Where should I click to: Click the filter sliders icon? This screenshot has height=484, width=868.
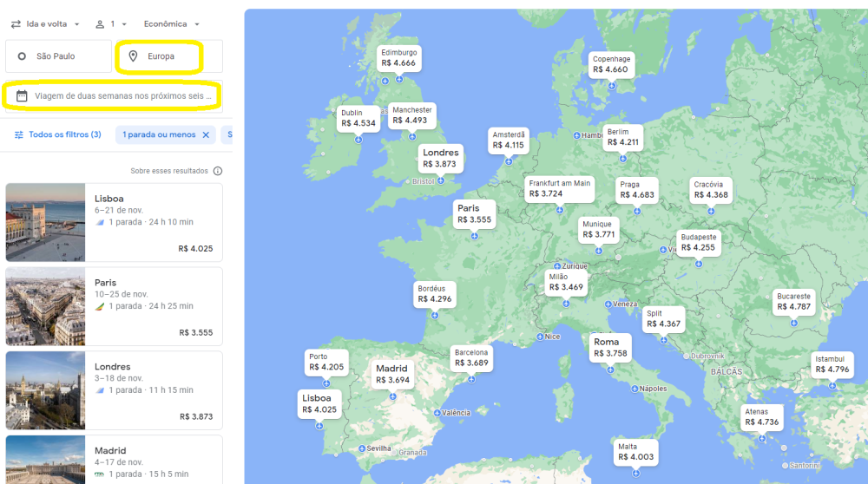pyautogui.click(x=19, y=135)
